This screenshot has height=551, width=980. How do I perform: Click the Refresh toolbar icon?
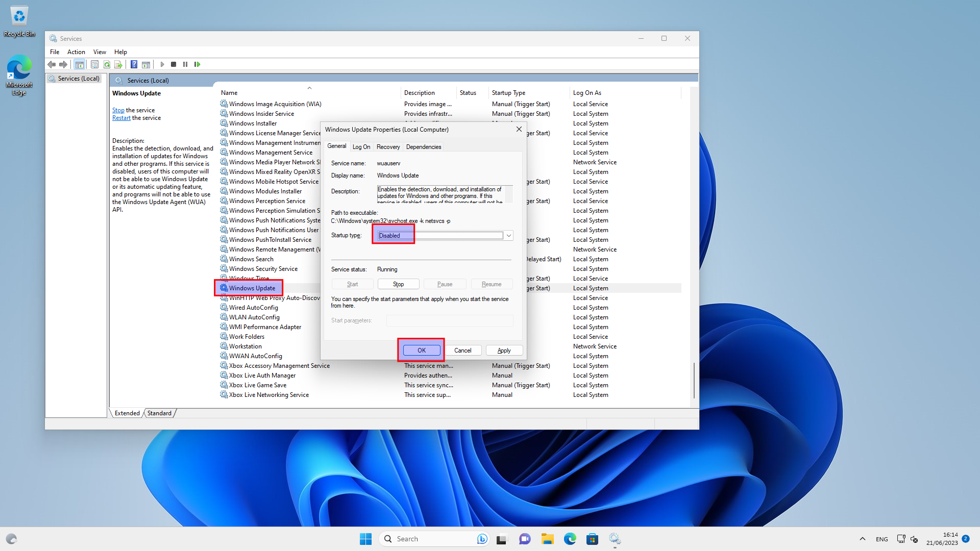click(x=107, y=64)
